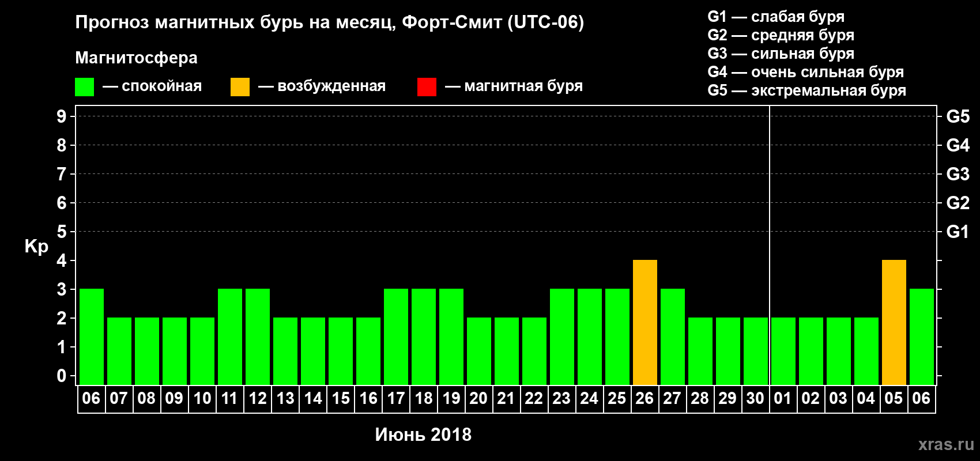The width and height of the screenshot is (980, 461).
Task: Select the bar above date label 12
Action: [x=258, y=337]
